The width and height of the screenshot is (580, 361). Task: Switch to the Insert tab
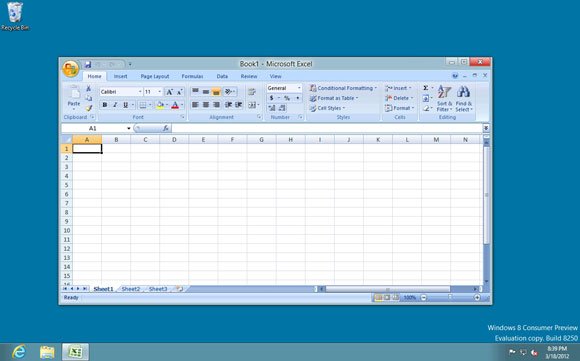(120, 76)
